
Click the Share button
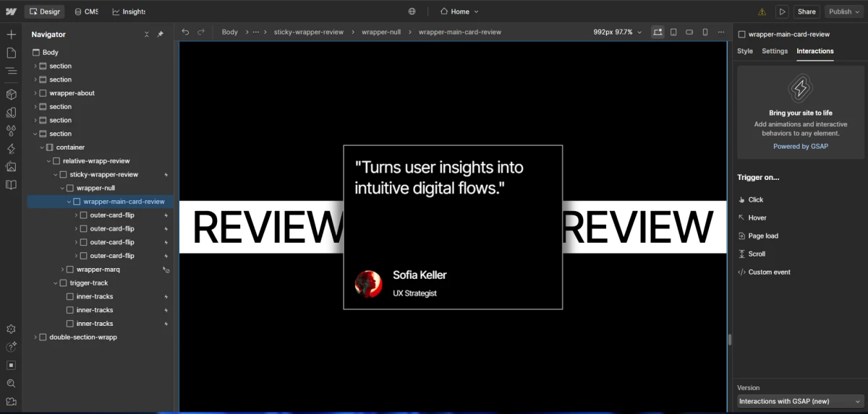click(x=807, y=12)
